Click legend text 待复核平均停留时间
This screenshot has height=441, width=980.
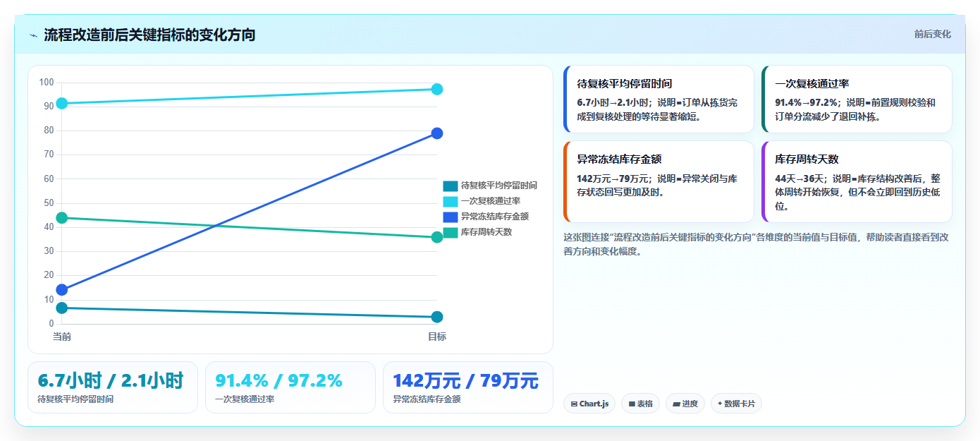pos(499,186)
